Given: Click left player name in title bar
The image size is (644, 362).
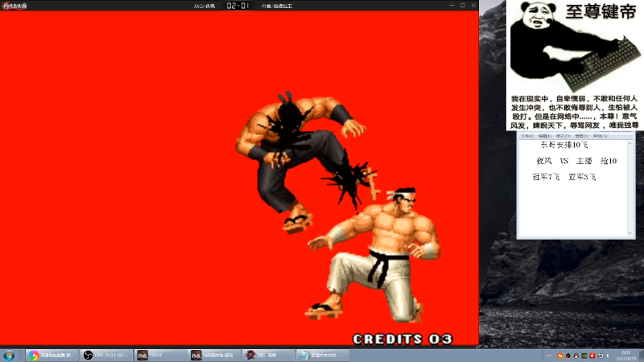Looking at the screenshot, I should tap(204, 6).
